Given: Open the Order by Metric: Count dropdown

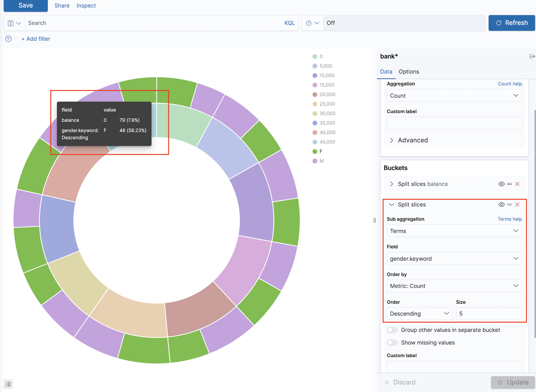Looking at the screenshot, I should (454, 286).
